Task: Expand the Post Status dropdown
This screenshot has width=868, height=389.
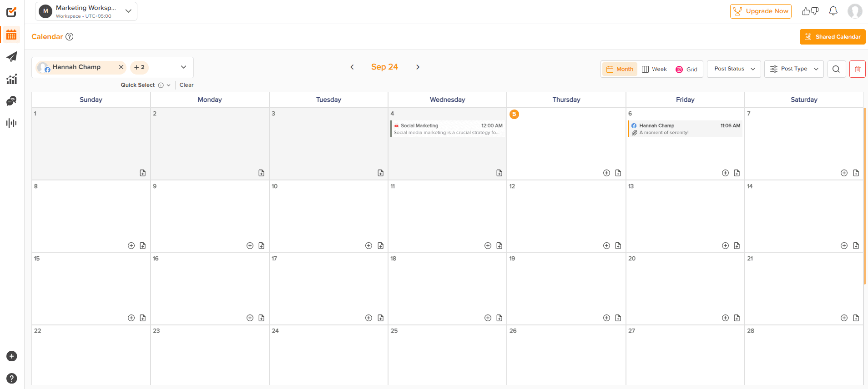Action: click(x=734, y=69)
